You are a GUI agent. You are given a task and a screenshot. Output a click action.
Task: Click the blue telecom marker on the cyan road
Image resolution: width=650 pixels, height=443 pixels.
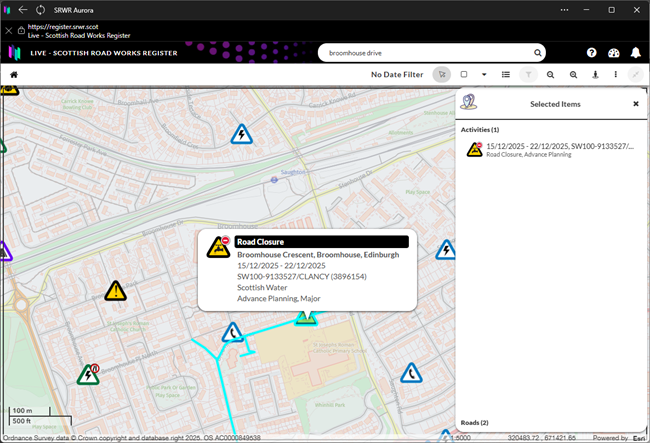(x=233, y=333)
